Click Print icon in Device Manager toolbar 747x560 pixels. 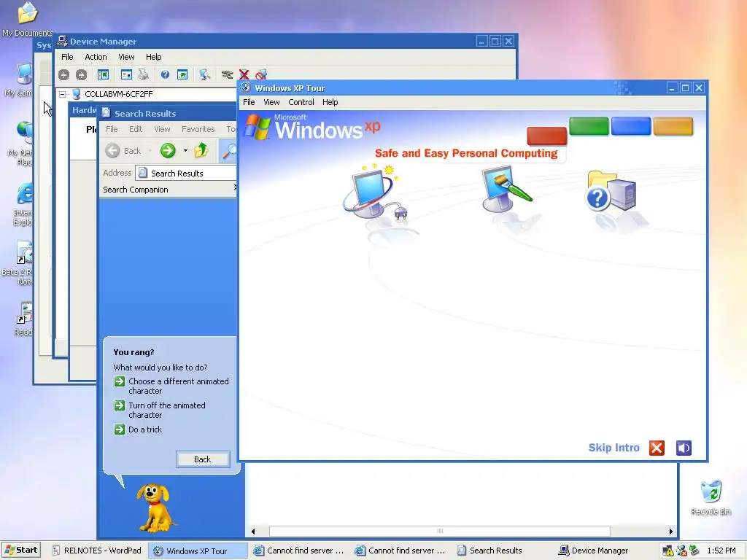144,75
